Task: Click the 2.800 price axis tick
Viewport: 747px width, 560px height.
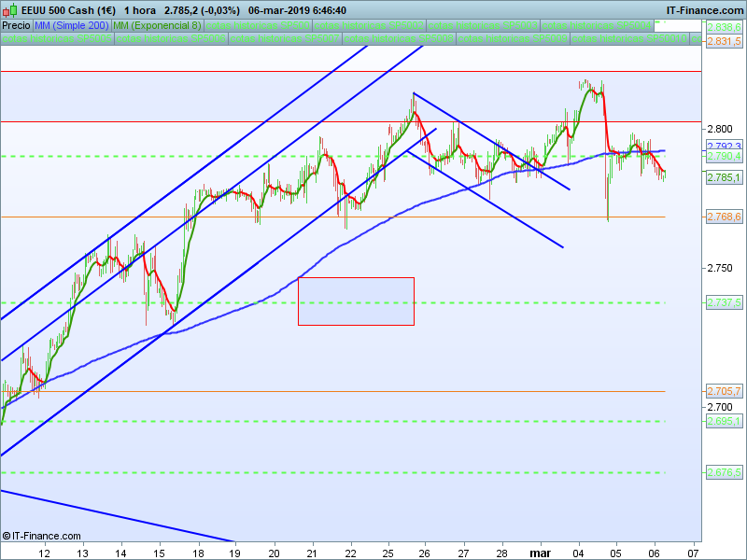Action: pyautogui.click(x=720, y=129)
